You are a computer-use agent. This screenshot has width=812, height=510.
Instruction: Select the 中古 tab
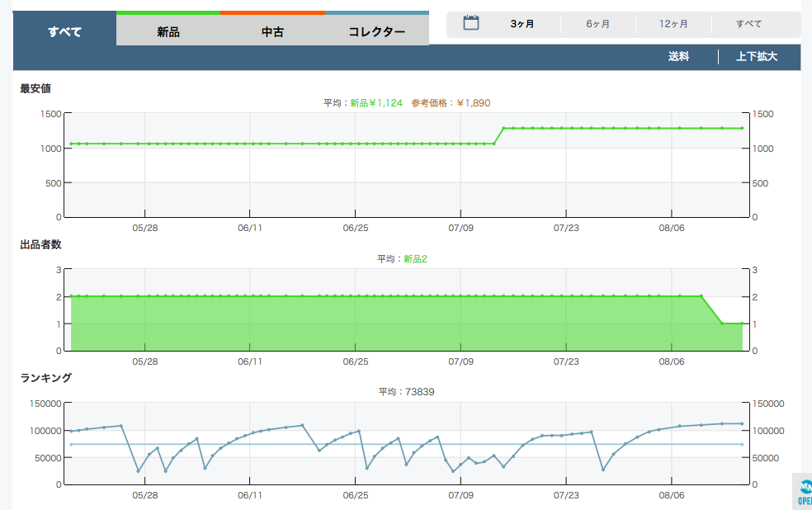pos(273,32)
